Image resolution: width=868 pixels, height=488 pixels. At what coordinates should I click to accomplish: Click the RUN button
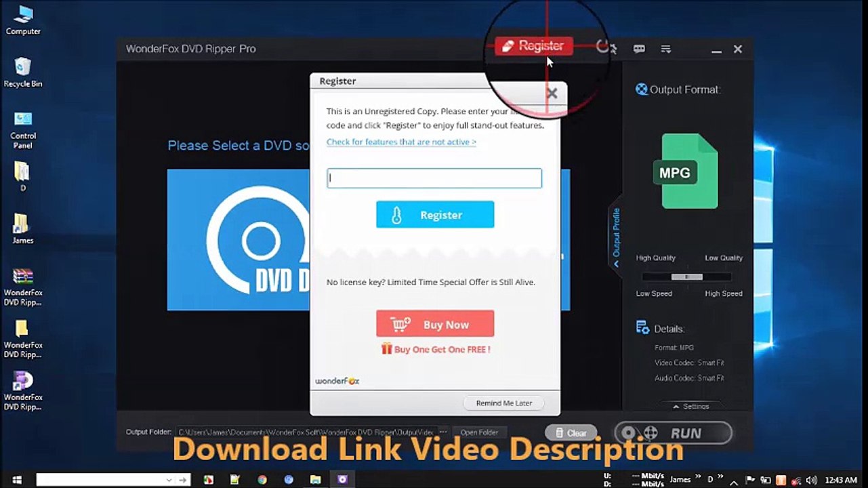[674, 433]
